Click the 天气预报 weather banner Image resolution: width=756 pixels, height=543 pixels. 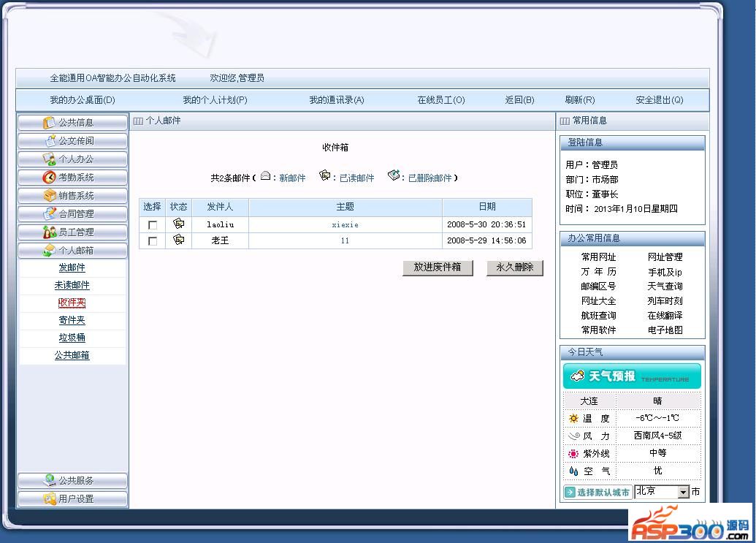(x=632, y=376)
